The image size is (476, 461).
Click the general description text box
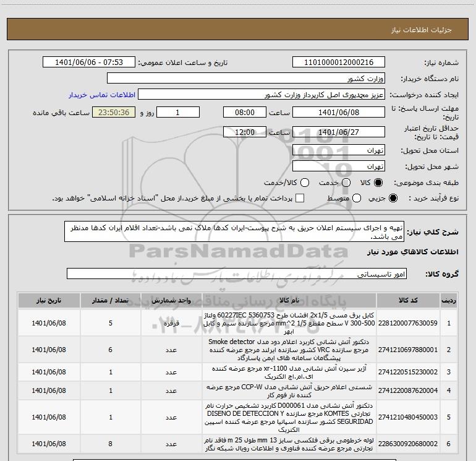(234, 232)
